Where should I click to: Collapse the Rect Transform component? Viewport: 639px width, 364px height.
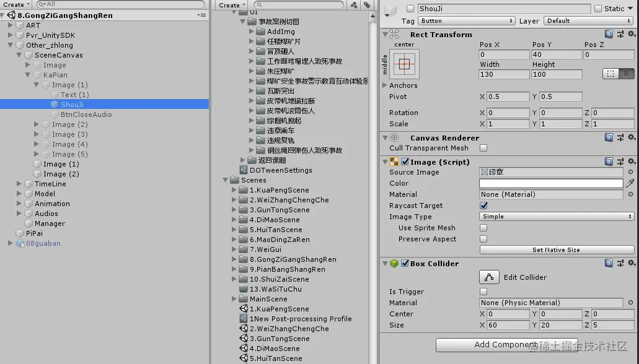pos(385,35)
